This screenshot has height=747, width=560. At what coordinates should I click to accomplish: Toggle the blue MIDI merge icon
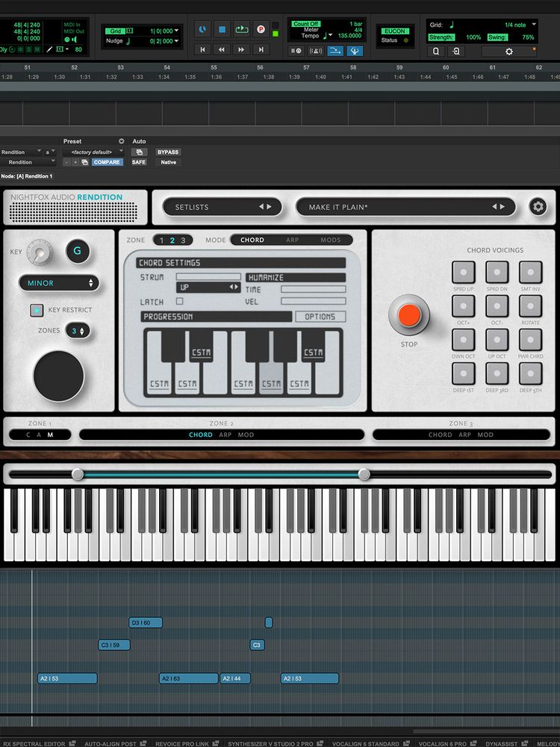coord(335,51)
